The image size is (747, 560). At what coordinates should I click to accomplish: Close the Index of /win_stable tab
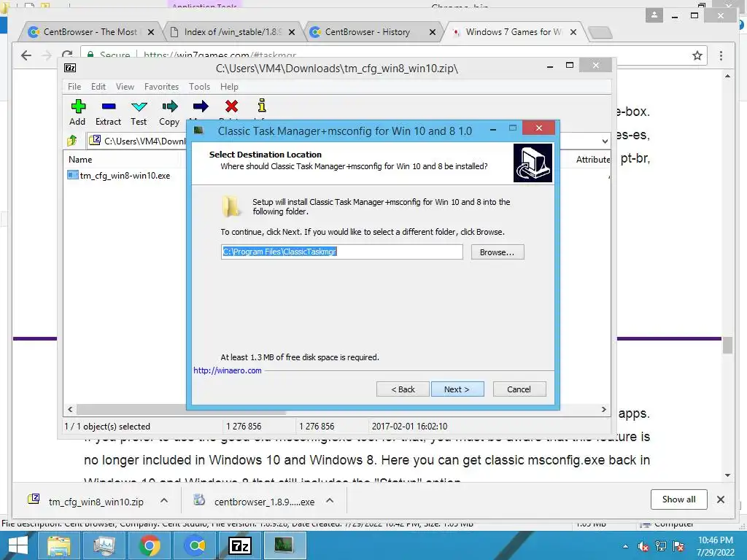pos(292,32)
